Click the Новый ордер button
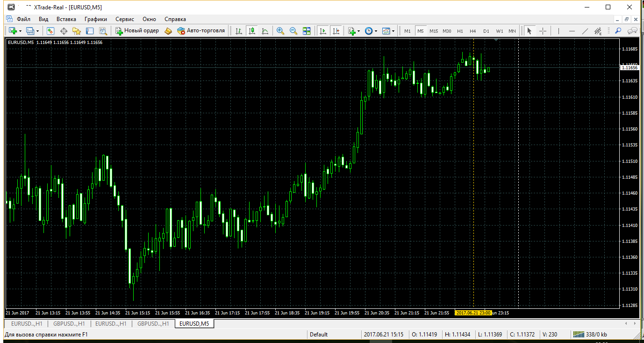 [137, 31]
